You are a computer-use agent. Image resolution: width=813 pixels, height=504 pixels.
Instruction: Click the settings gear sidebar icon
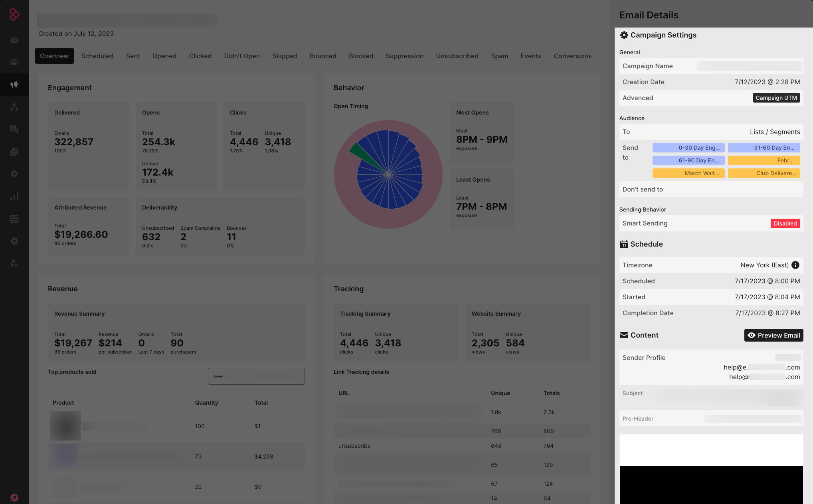pyautogui.click(x=14, y=241)
